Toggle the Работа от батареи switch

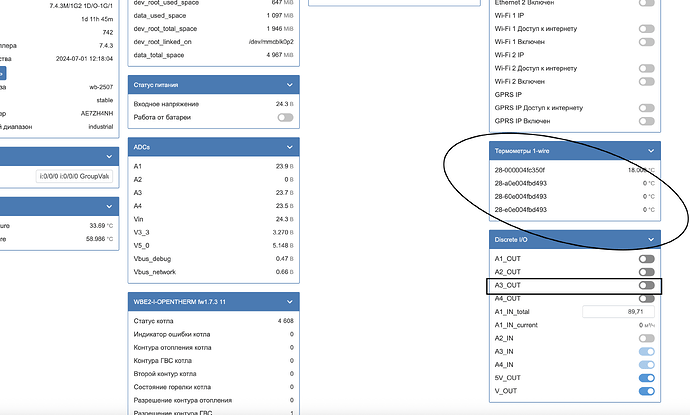tap(286, 118)
